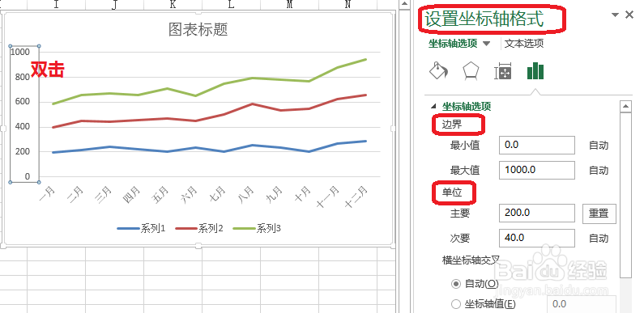Viewport: 644px width, 313px height.
Task: Select column J header
Action: click(x=114, y=5)
